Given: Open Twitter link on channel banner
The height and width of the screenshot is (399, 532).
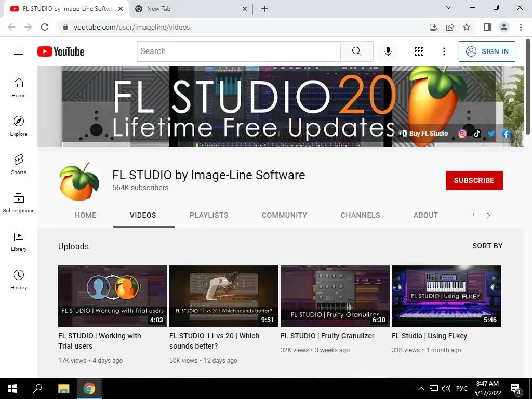Looking at the screenshot, I should (491, 134).
